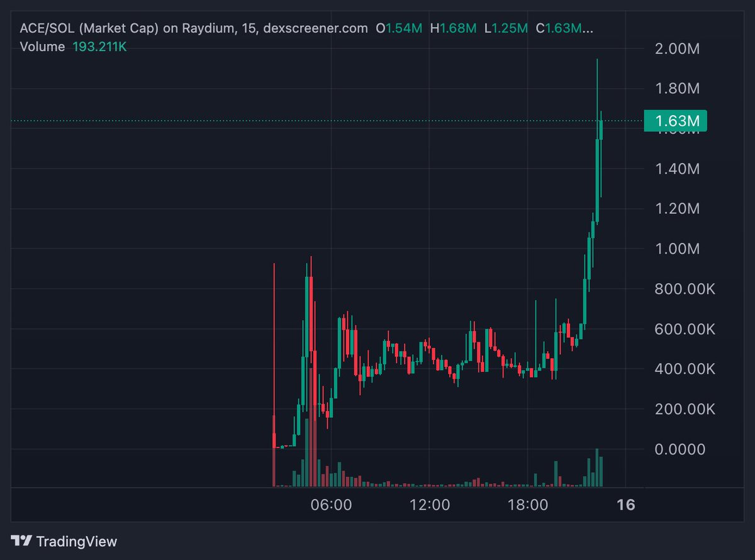Click the 12:00 time axis label
Image resolution: width=755 pixels, height=560 pixels.
point(431,505)
